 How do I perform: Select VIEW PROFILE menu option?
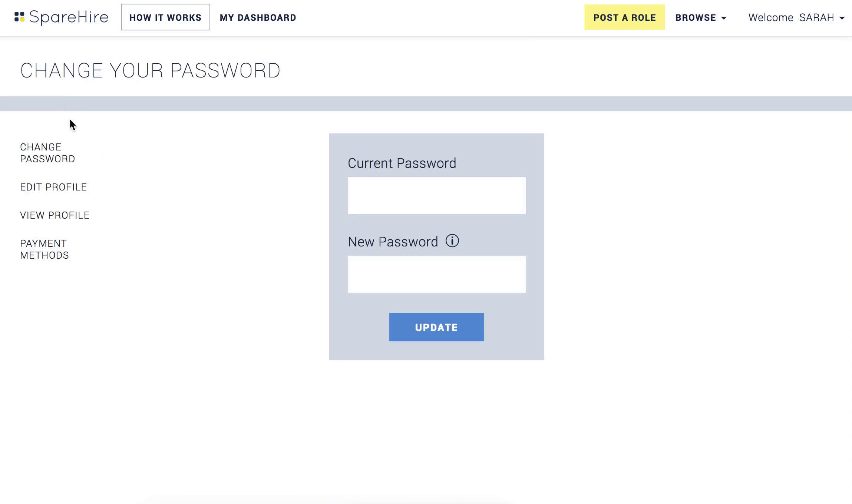tap(55, 215)
